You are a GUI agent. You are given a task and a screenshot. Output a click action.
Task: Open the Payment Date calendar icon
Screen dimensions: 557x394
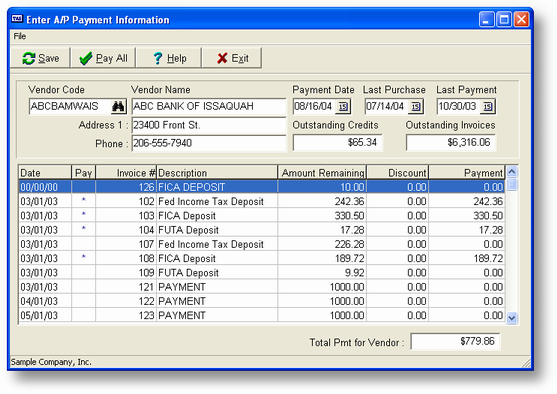coord(343,106)
